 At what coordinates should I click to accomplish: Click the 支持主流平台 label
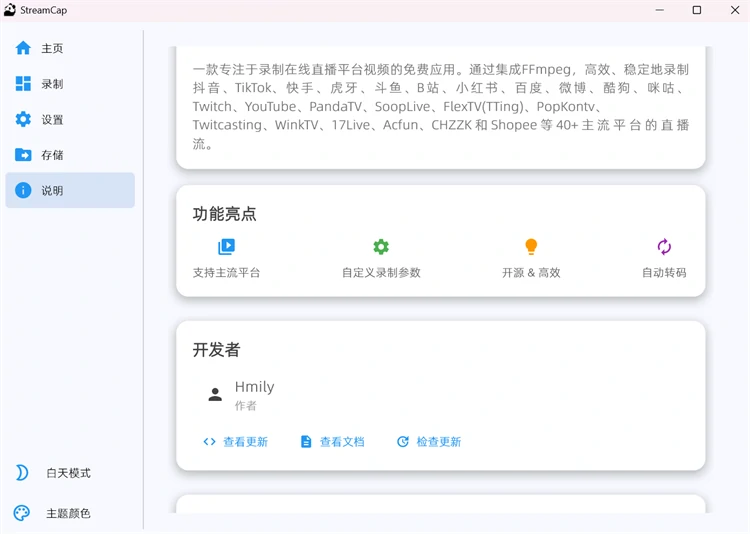(226, 273)
